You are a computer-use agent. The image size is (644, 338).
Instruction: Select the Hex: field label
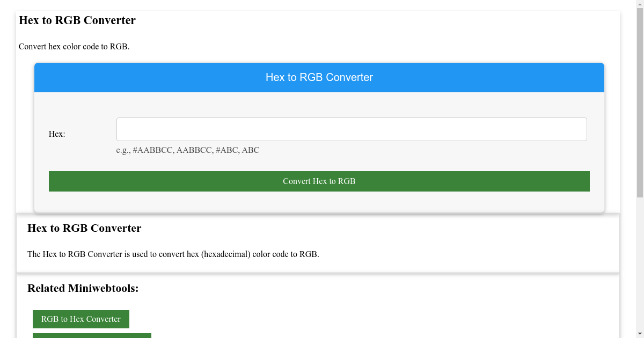point(56,134)
